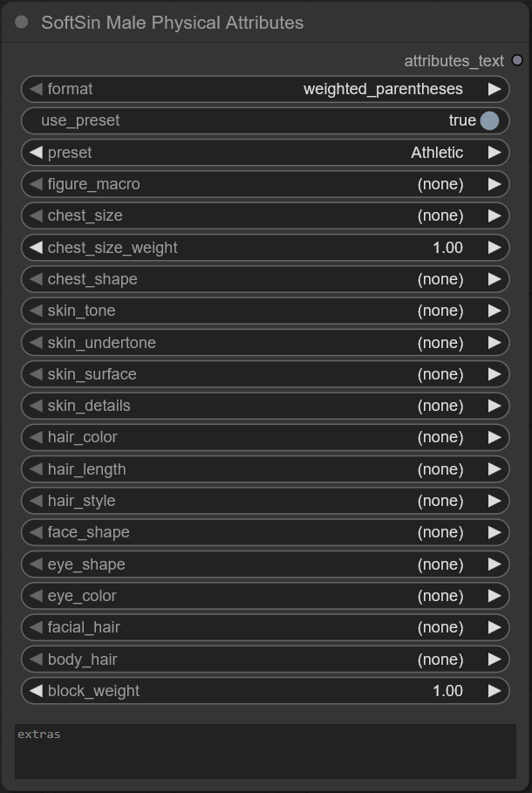This screenshot has height=793, width=532.
Task: Click the node header status circle icon
Action: (x=22, y=23)
